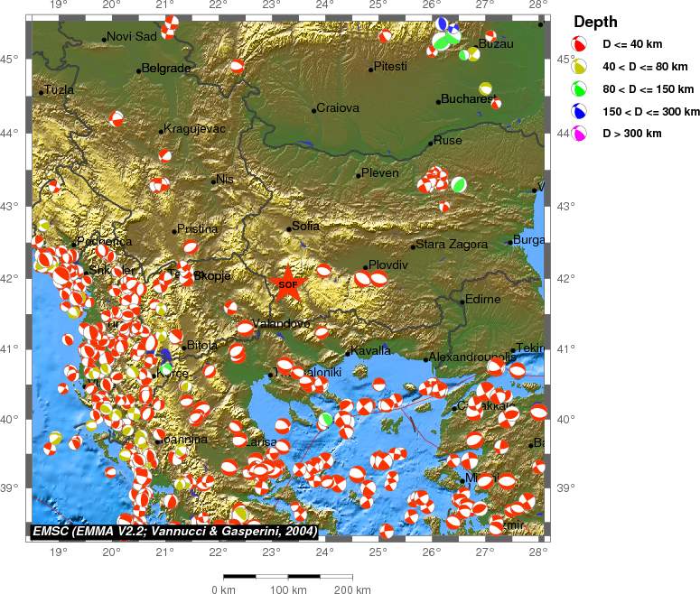Click the Depth legend heading
Screen dimensions: 700x594
[x=595, y=22]
